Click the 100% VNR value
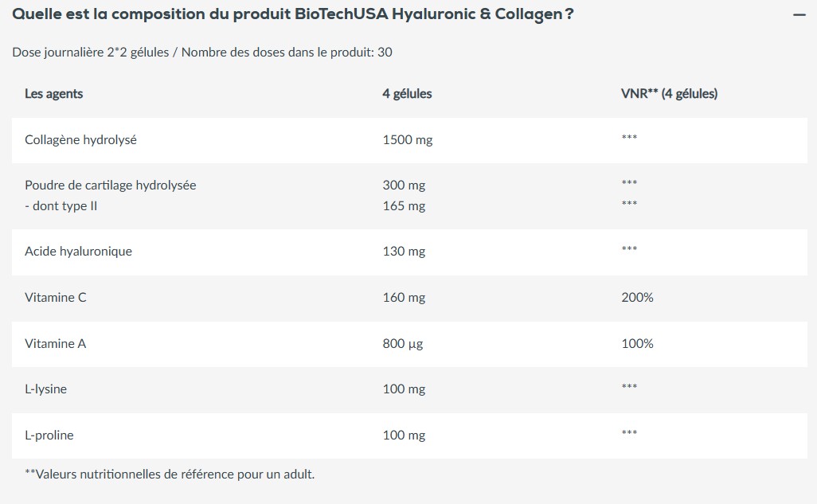 tap(637, 344)
